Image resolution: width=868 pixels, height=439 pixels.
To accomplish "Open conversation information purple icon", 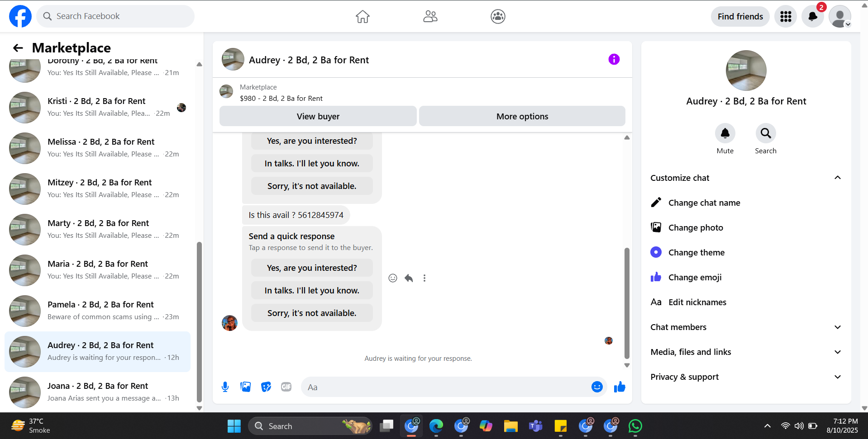I will click(x=614, y=59).
